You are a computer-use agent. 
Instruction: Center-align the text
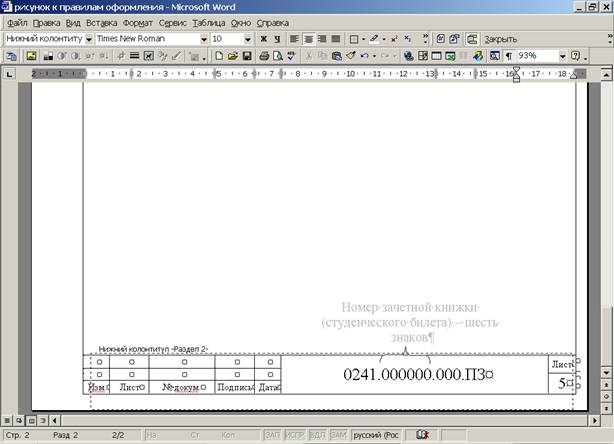point(309,39)
